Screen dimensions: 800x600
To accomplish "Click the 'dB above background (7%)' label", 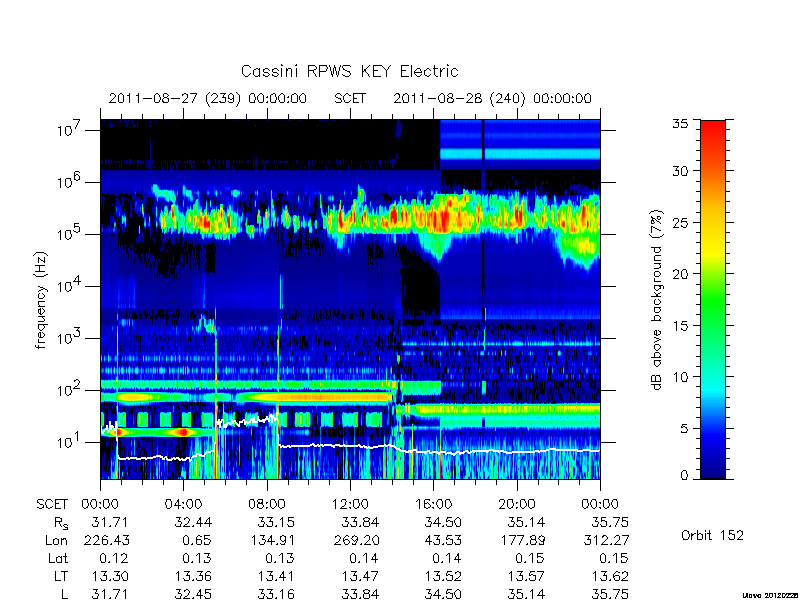I will (657, 300).
